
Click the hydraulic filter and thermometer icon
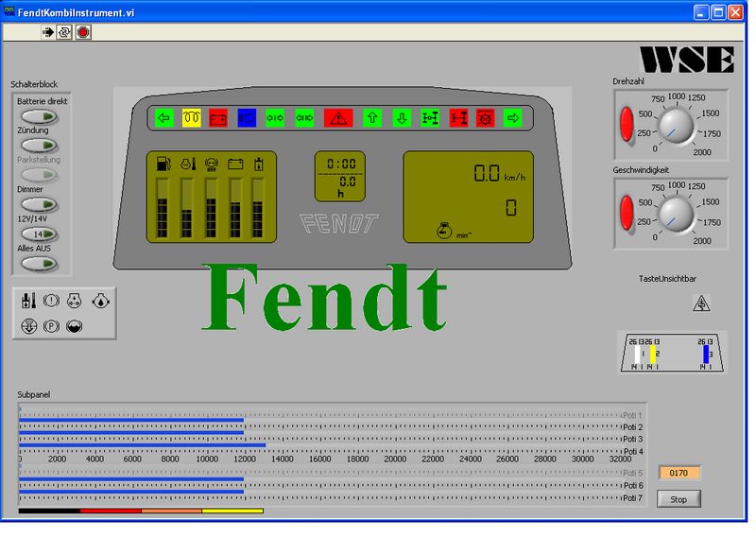28,301
